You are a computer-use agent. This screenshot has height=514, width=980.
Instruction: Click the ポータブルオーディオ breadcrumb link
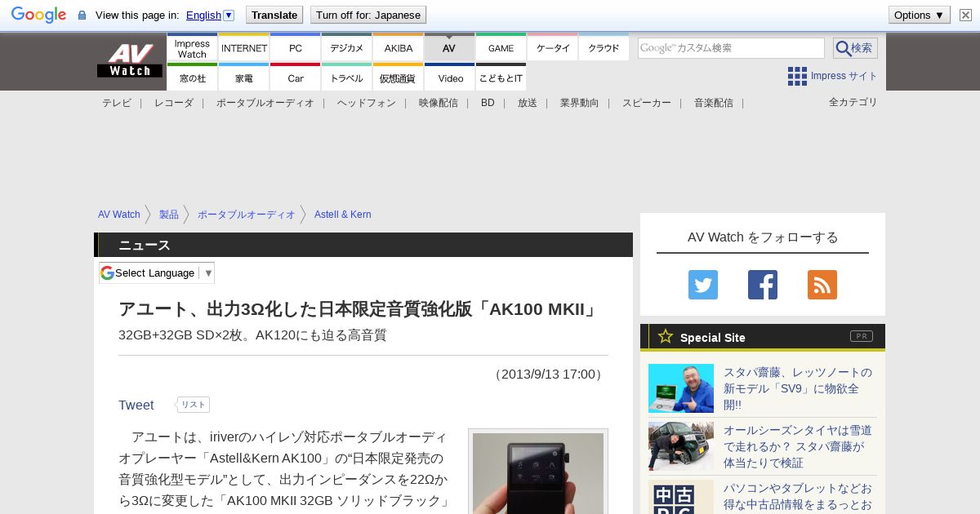[247, 215]
